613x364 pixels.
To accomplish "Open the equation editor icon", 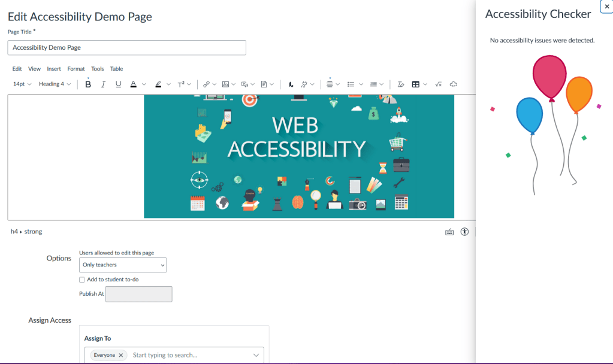I will point(438,84).
